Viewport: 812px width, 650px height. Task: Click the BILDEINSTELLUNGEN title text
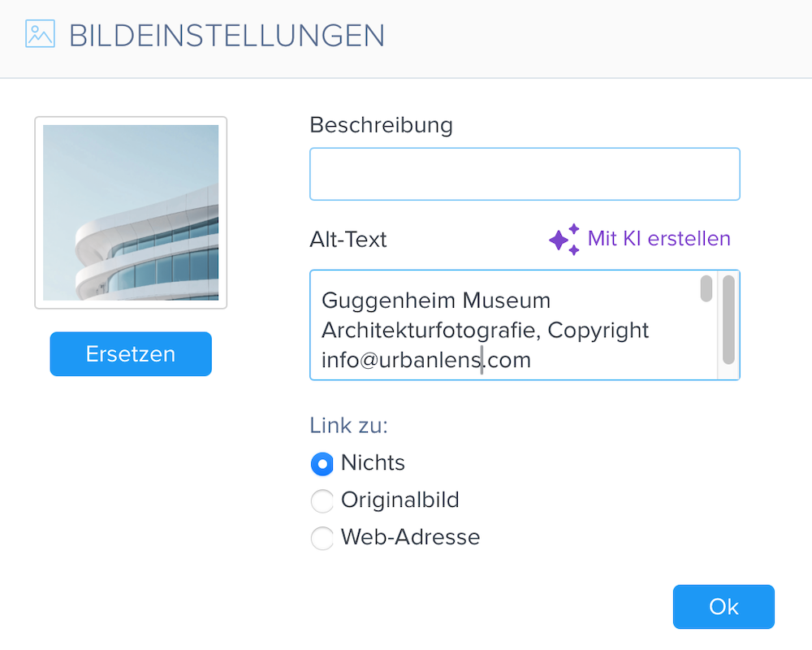click(227, 36)
